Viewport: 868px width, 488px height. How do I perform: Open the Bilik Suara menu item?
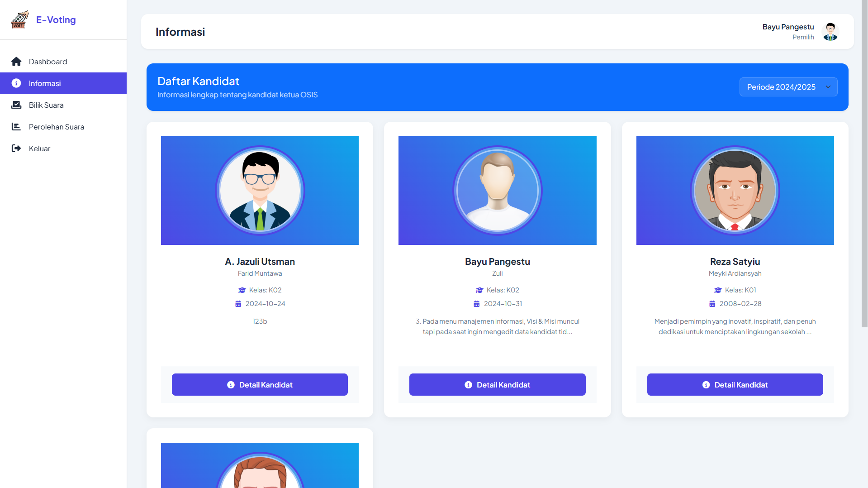click(x=63, y=105)
